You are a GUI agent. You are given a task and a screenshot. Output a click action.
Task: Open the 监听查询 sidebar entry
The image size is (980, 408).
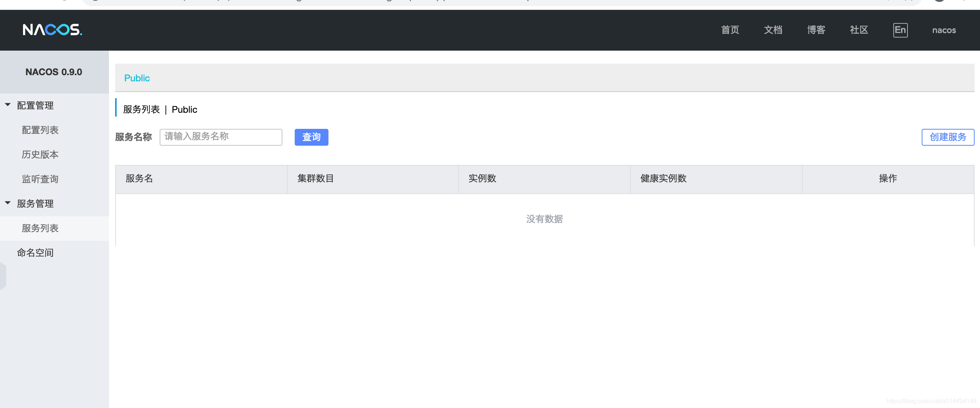(x=40, y=179)
